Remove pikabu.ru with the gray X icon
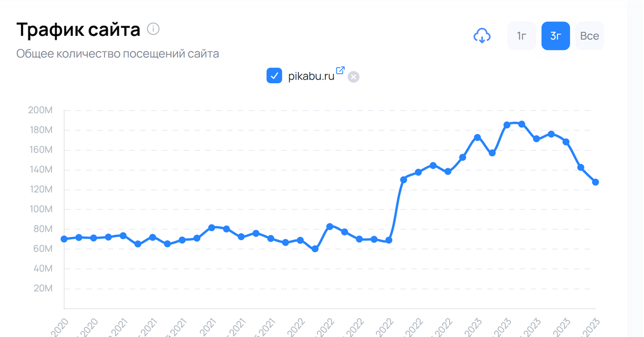The image size is (644, 337). 353,77
